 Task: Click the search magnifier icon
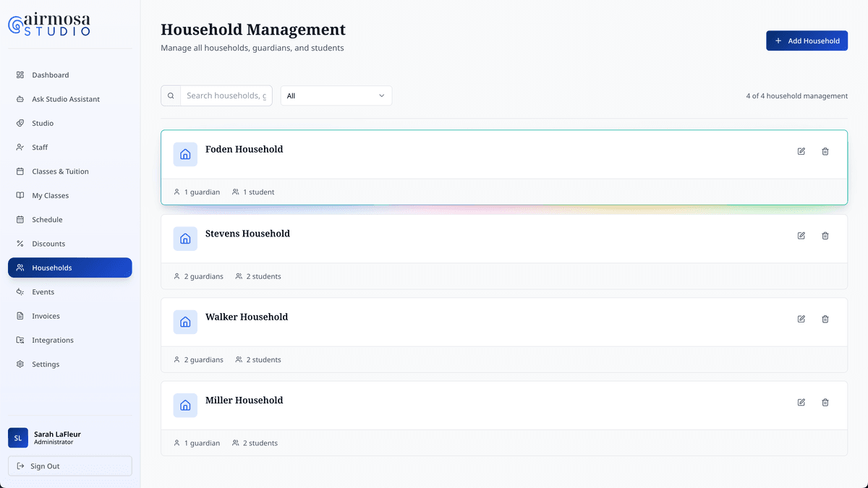pyautogui.click(x=171, y=95)
